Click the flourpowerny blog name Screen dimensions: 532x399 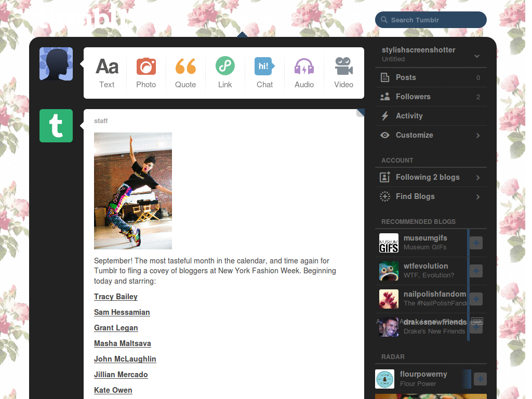[423, 374]
